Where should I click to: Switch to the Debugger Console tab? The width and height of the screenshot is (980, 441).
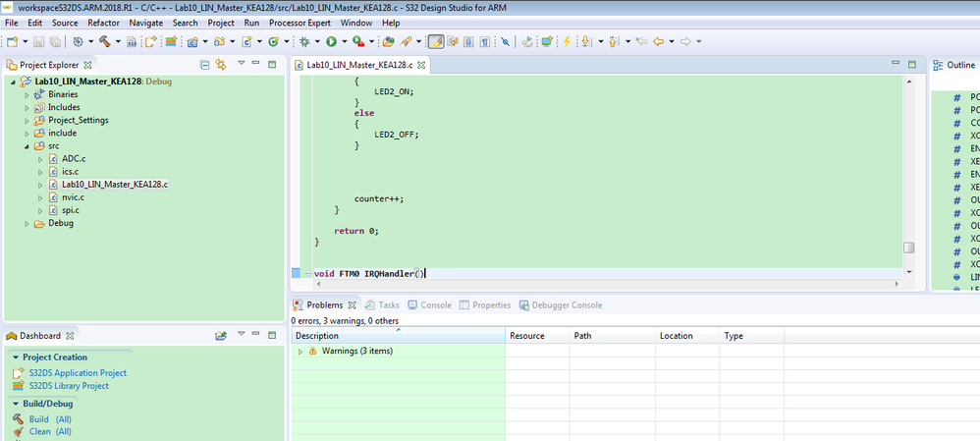(x=561, y=305)
